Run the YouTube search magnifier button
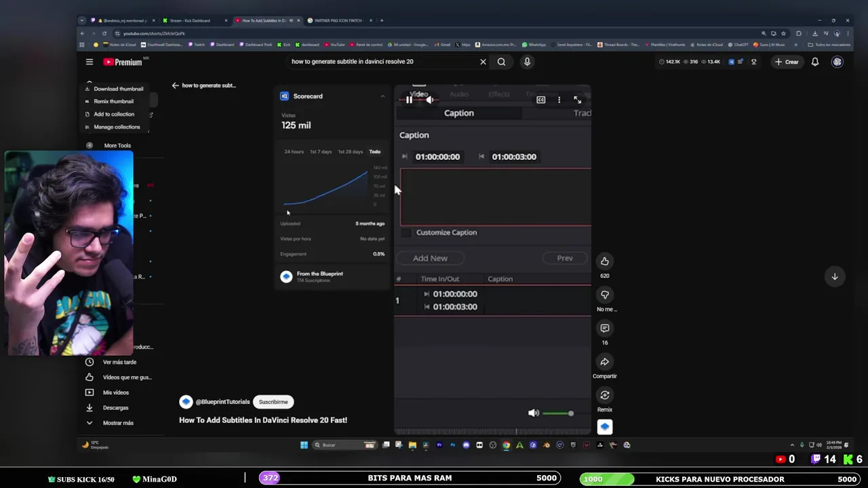 pyautogui.click(x=501, y=62)
